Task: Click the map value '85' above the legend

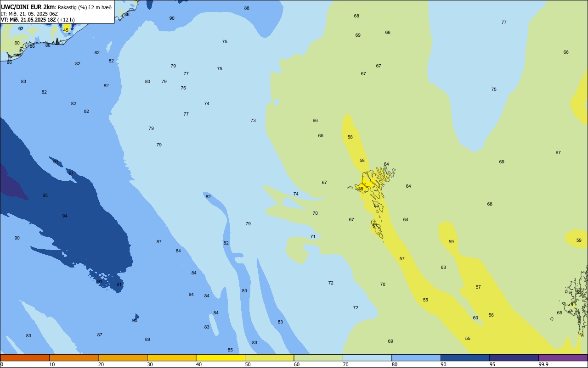Action: coord(230,350)
